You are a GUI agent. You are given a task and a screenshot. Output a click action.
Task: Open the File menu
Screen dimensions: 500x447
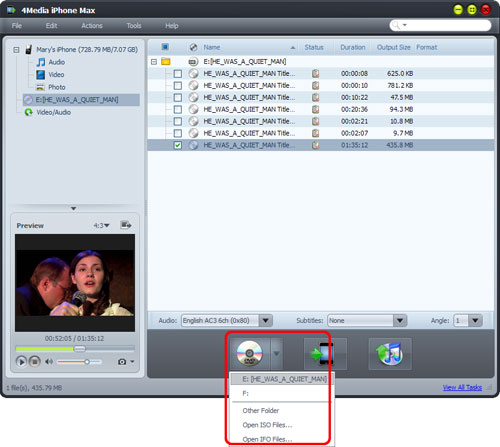pyautogui.click(x=17, y=26)
